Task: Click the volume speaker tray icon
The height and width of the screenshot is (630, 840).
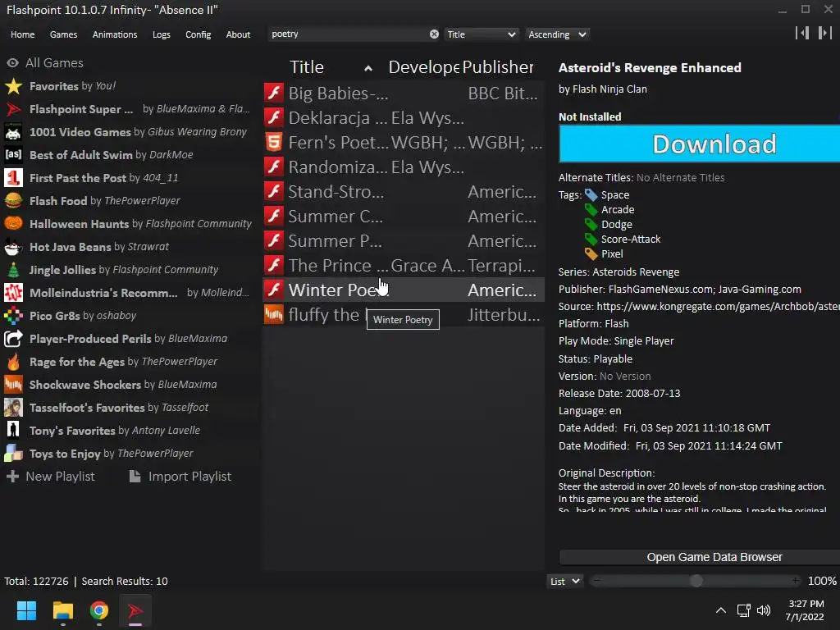Action: pos(764,610)
